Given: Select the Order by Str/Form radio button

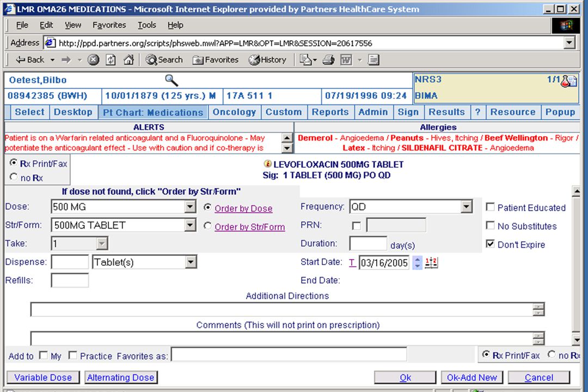Looking at the screenshot, I should click(x=207, y=225).
